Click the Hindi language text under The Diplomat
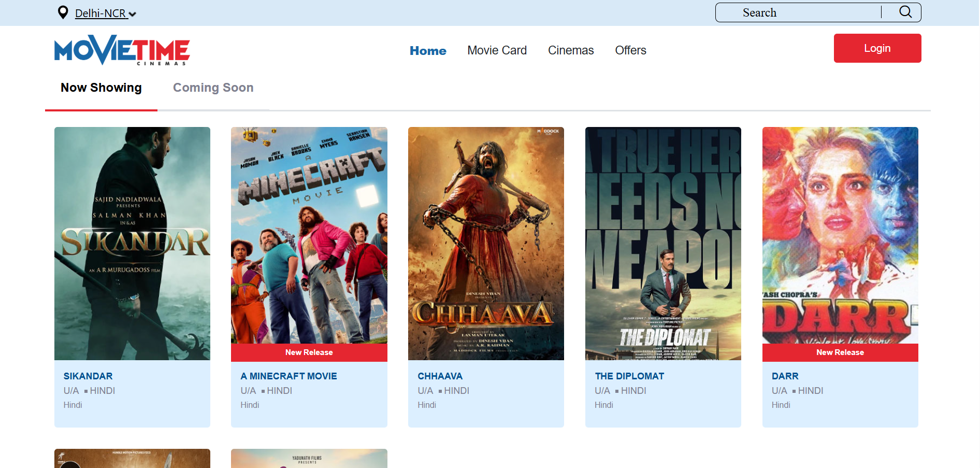This screenshot has height=468, width=980. (x=604, y=405)
